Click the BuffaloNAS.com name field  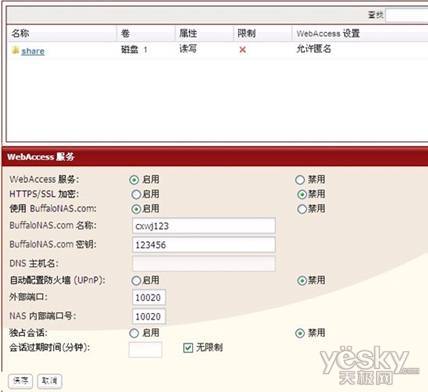click(x=204, y=226)
